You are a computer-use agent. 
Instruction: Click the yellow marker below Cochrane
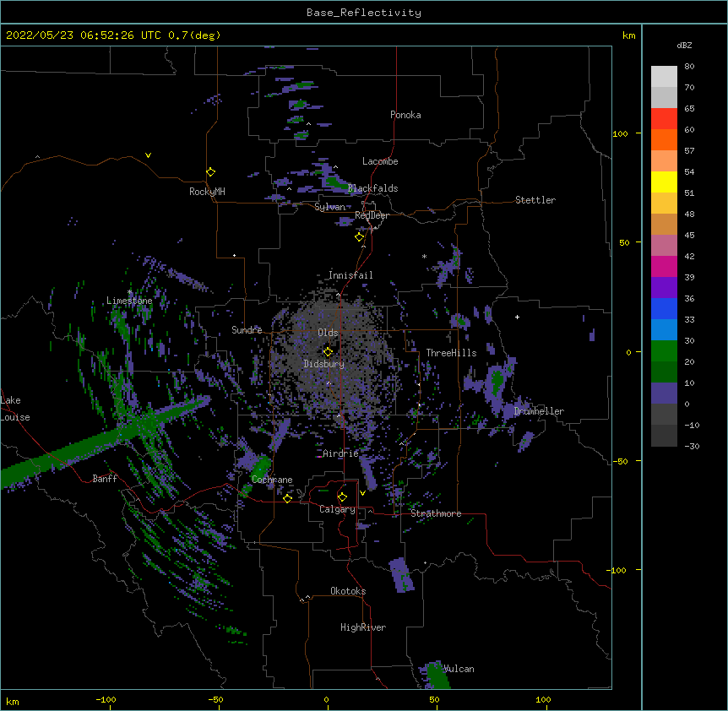pyautogui.click(x=287, y=498)
